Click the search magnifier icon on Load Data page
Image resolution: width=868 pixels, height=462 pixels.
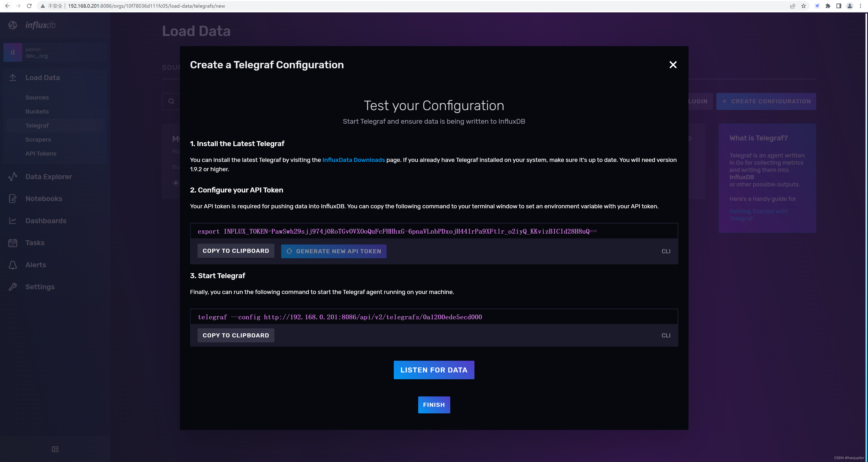[x=171, y=102]
